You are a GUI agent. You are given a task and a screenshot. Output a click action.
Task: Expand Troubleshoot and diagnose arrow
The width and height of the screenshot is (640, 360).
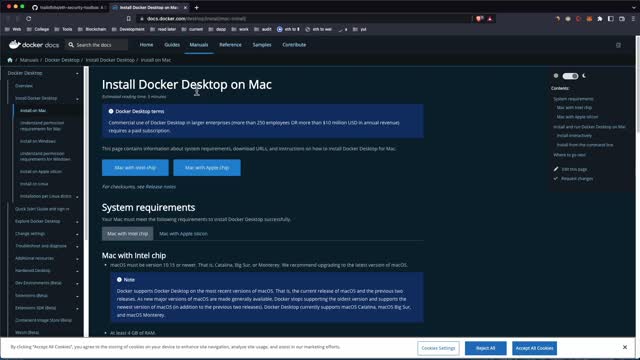click(x=77, y=247)
